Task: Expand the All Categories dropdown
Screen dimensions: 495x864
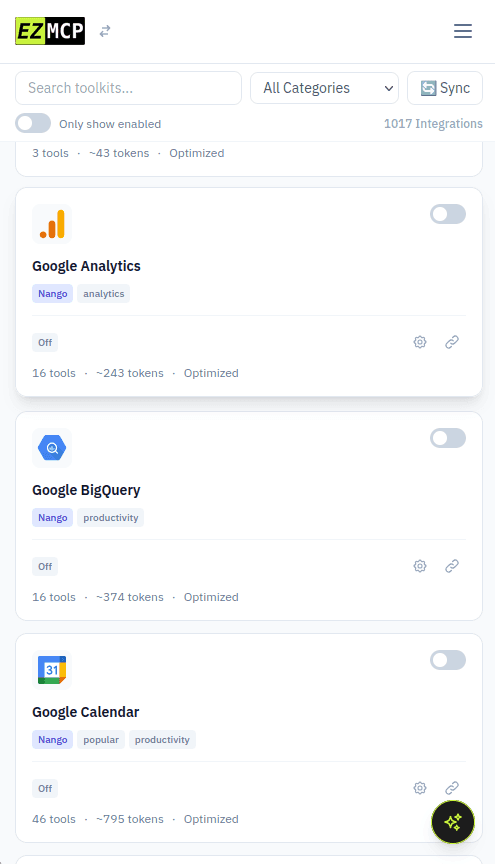Action: point(324,88)
